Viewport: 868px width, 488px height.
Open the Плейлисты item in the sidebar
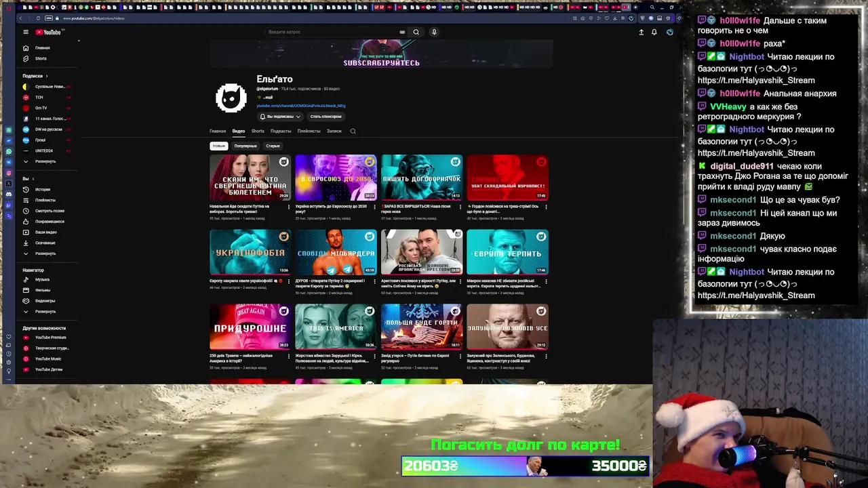45,200
